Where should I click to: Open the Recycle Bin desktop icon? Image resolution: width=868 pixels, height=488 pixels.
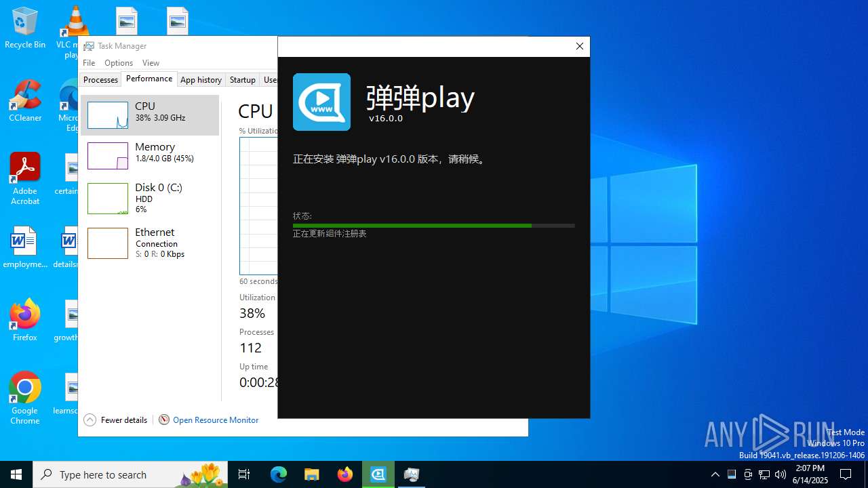[25, 28]
